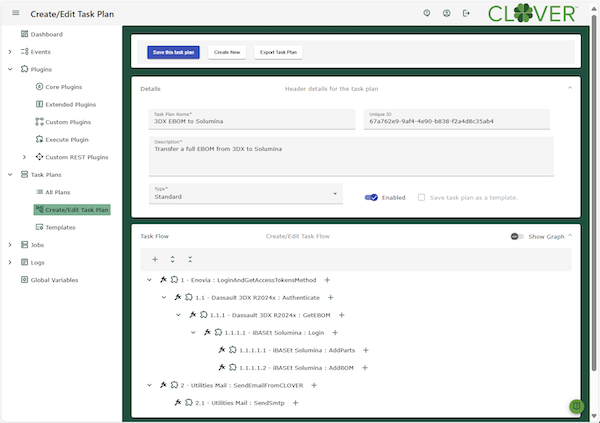Click plus next to AddParts task
The image size is (600, 423).
click(x=366, y=350)
